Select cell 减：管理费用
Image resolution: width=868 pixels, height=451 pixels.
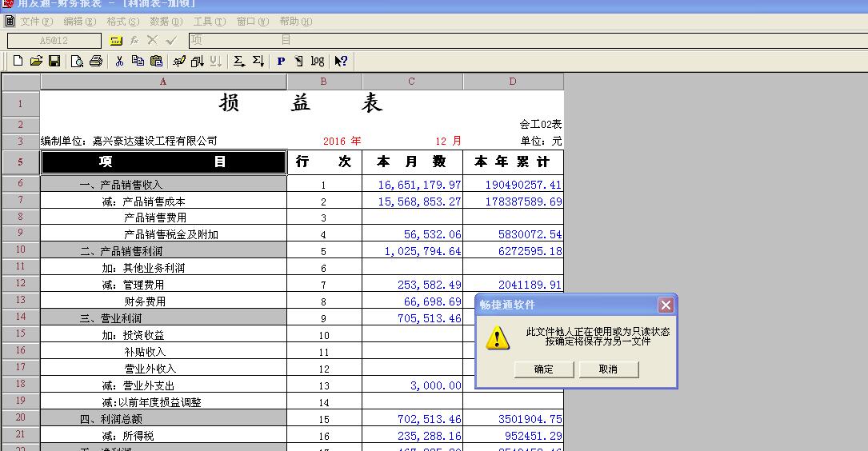[163, 284]
